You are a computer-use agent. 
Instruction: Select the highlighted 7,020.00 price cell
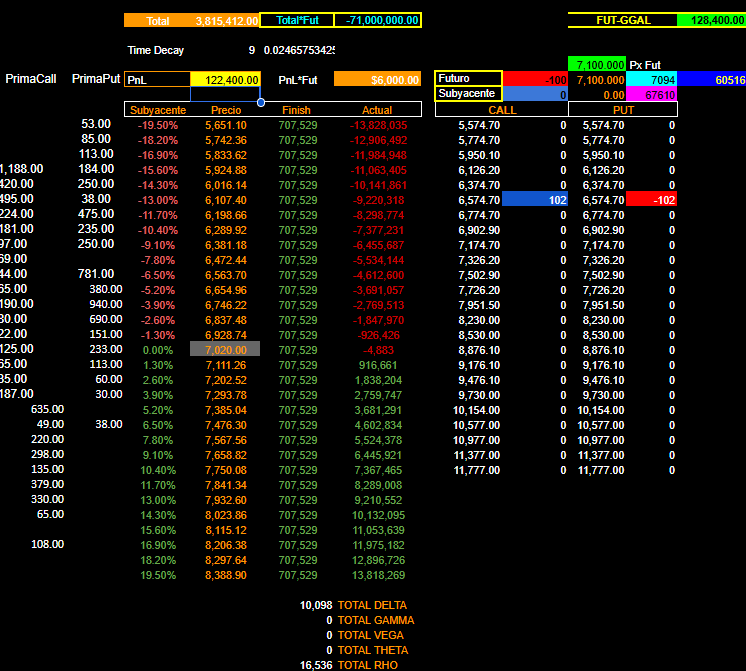click(225, 350)
